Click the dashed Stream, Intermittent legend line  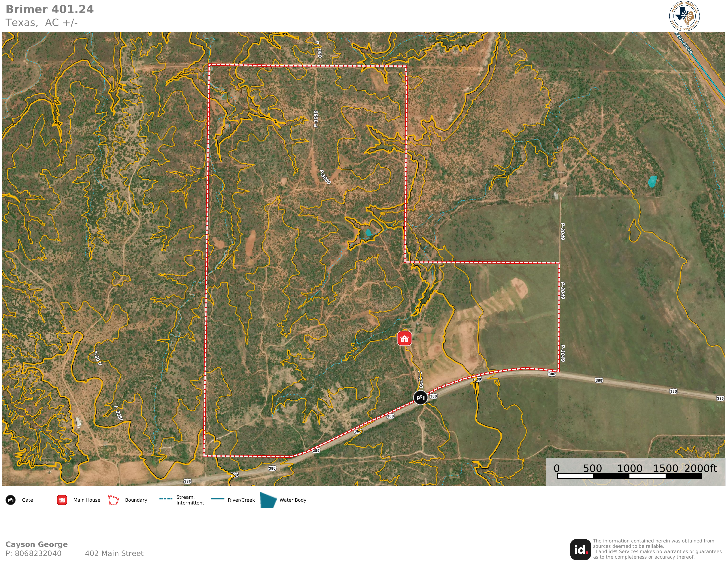click(166, 499)
